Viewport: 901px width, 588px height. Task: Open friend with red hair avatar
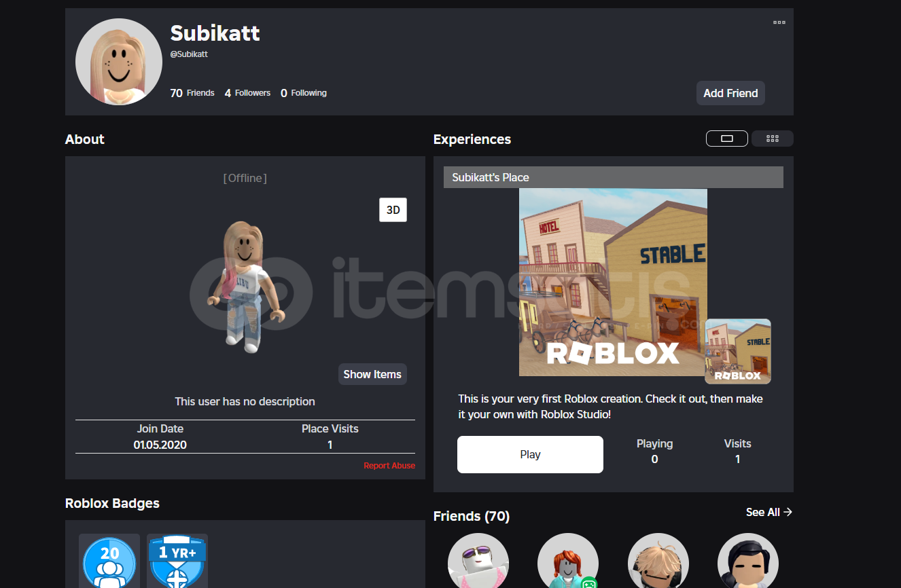[568, 561]
